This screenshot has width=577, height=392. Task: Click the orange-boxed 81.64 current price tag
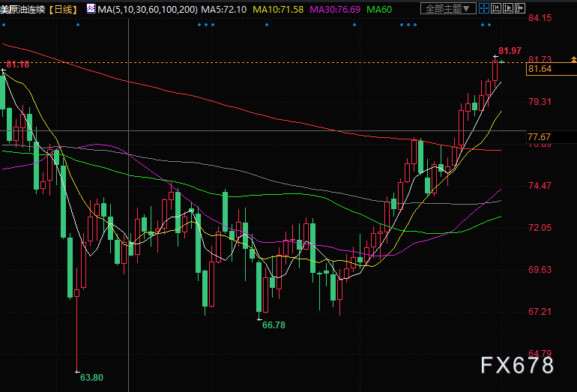pos(552,69)
